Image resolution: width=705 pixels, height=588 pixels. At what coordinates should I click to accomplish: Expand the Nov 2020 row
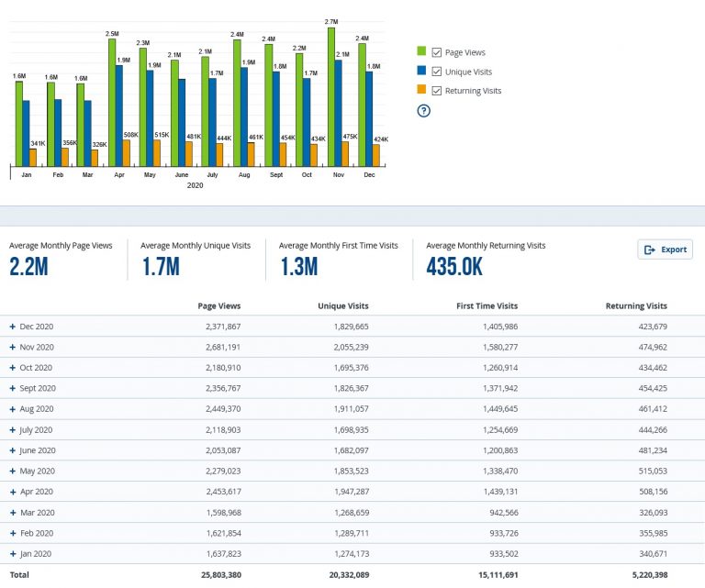click(13, 348)
